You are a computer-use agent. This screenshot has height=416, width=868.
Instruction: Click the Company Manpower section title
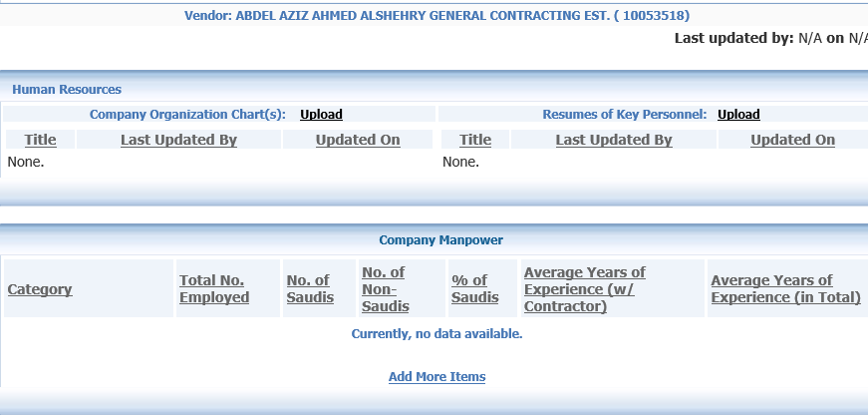(x=440, y=240)
